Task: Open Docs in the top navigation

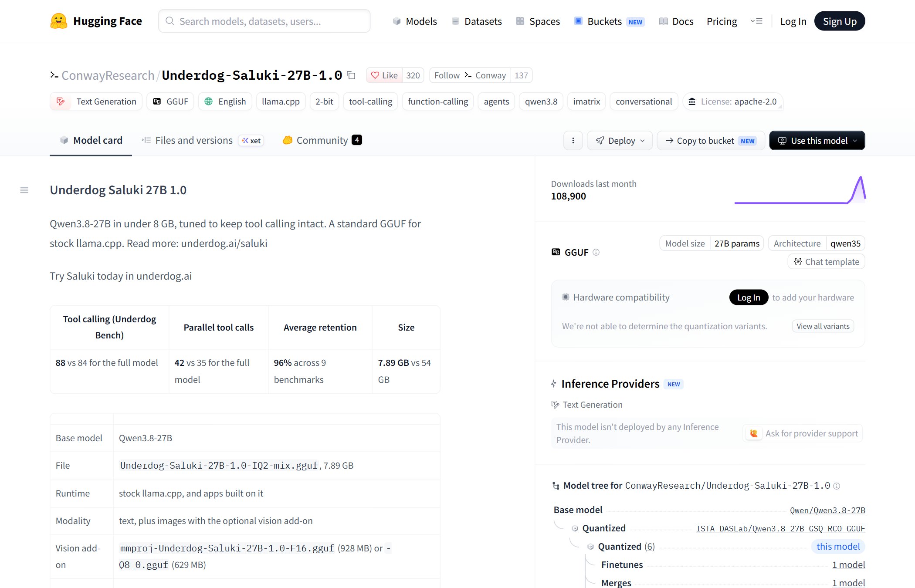Action: pos(676,21)
